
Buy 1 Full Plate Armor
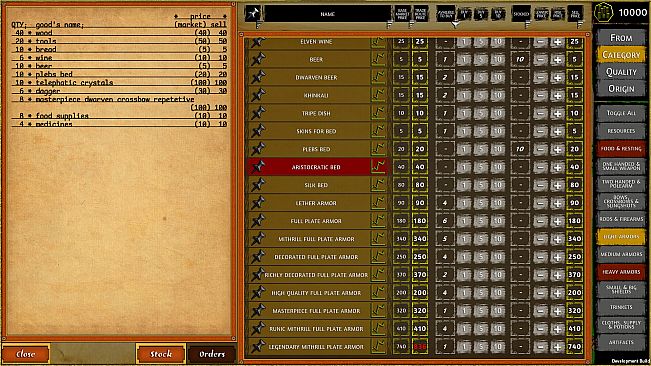pyautogui.click(x=464, y=221)
